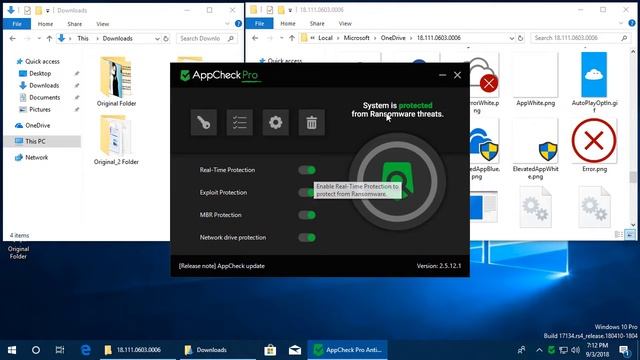Toggle Network drive protection switch
Viewport: 640px width, 360px height.
coord(307,237)
